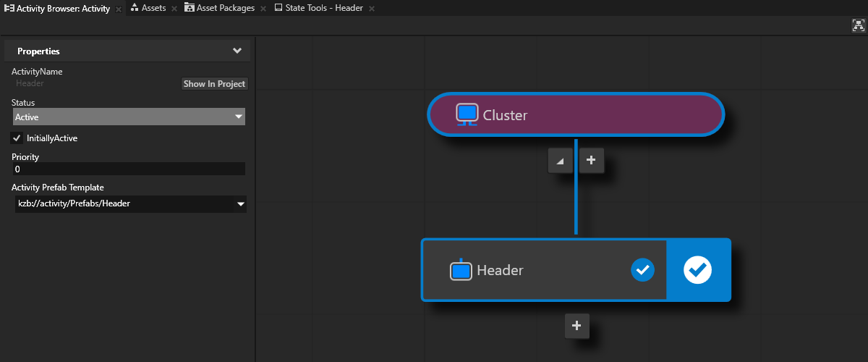Click the Priority input field

coord(129,169)
